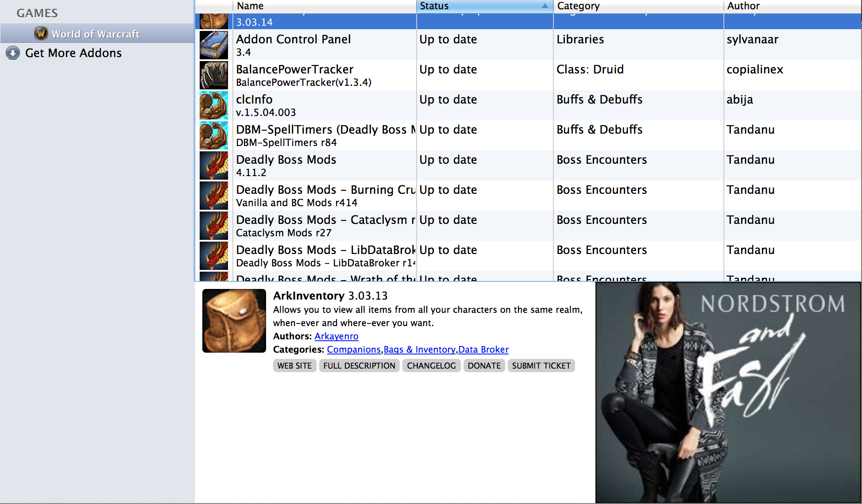Click the World of Warcraft logo icon
This screenshot has height=504, width=862.
tap(41, 33)
